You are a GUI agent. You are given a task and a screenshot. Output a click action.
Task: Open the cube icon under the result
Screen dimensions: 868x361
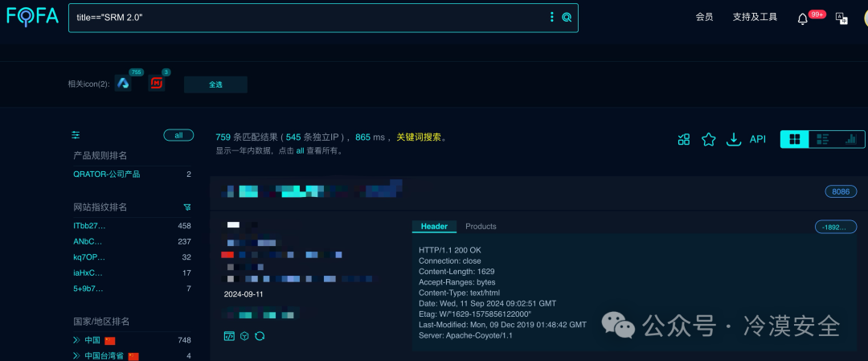click(244, 336)
